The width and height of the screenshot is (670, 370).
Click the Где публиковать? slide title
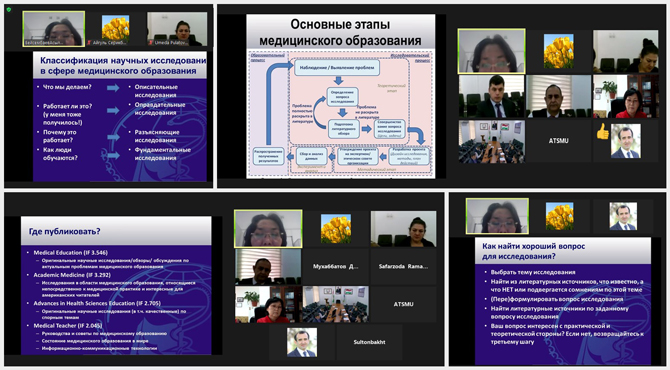[65, 232]
